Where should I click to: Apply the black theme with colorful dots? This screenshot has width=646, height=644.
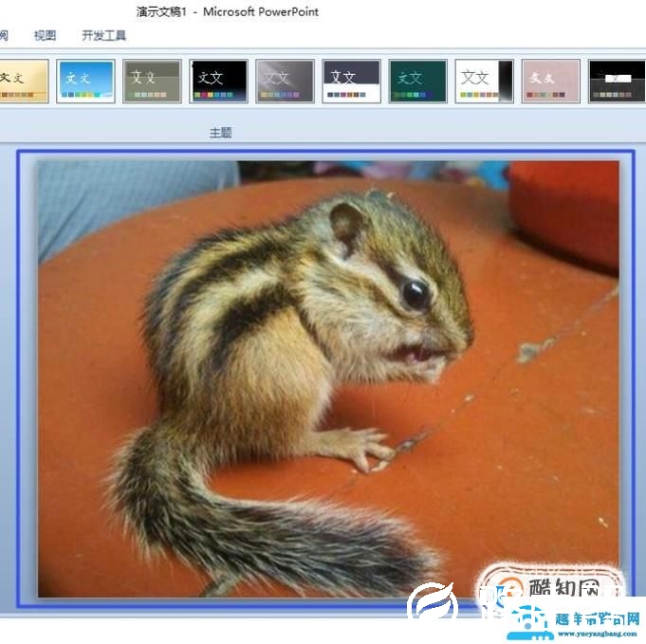[218, 81]
